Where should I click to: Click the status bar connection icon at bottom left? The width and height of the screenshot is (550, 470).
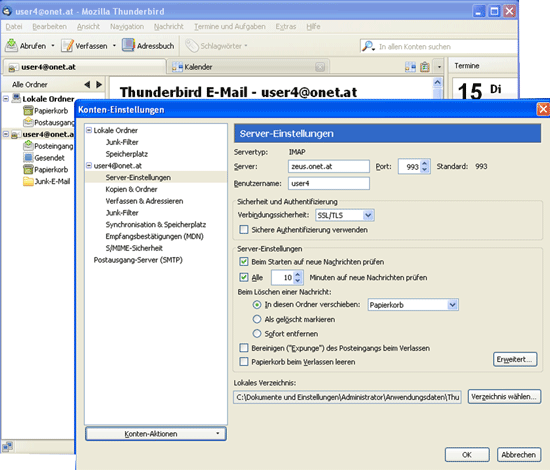point(7,446)
